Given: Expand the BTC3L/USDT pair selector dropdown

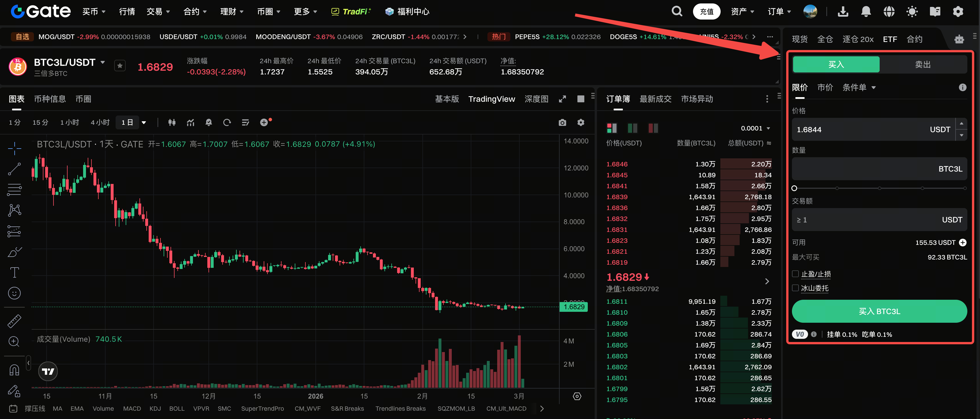Looking at the screenshot, I should coord(103,62).
